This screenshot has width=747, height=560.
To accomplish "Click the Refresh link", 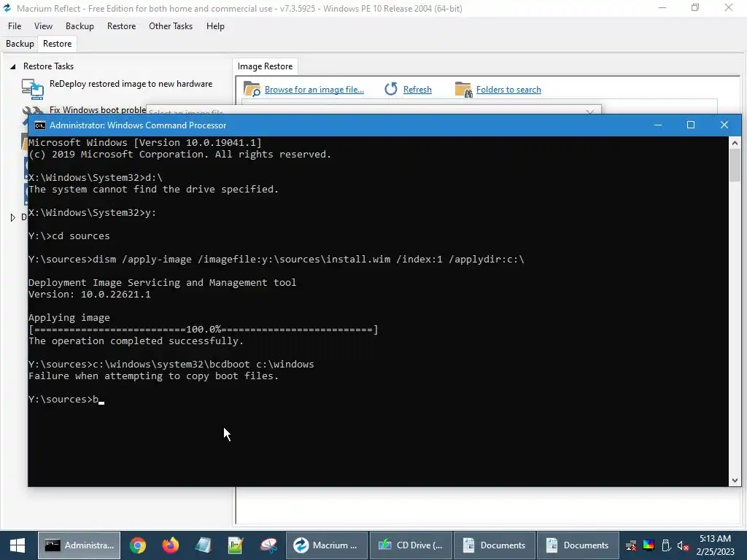I will 417,90.
